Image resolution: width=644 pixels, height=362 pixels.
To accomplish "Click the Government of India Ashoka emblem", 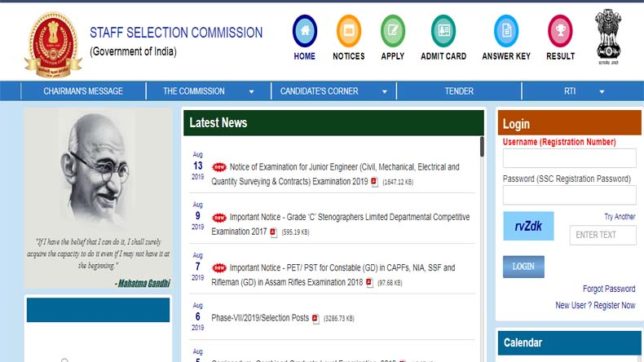I will pos(608,36).
